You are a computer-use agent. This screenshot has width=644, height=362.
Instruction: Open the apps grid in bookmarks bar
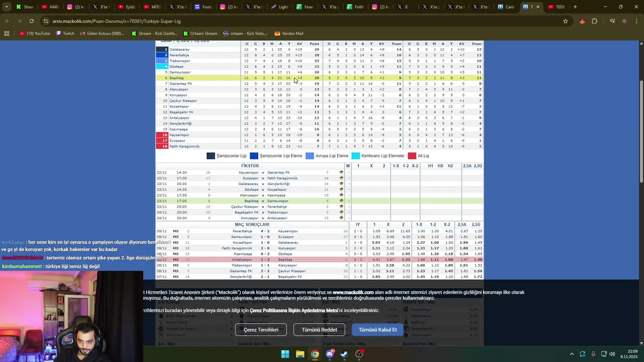pyautogui.click(x=7, y=34)
